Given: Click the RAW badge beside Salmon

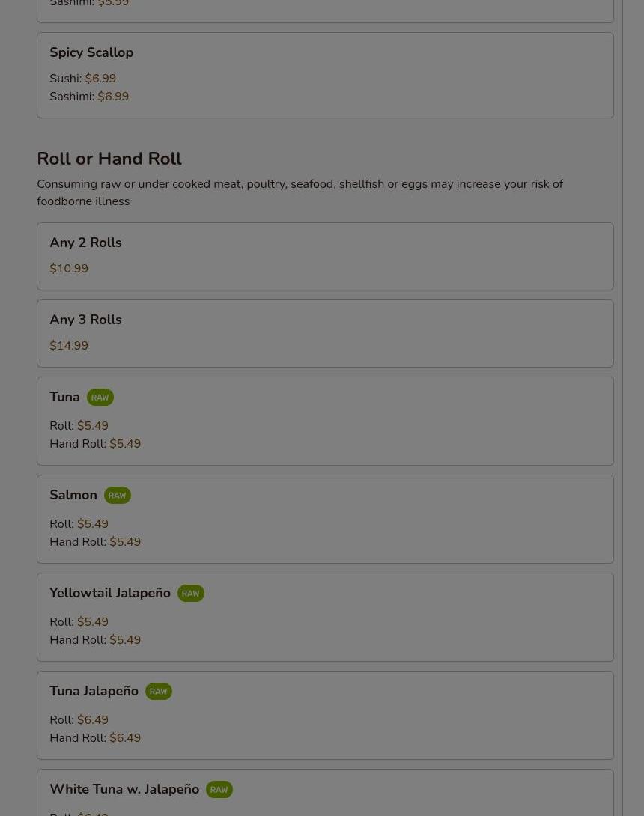Looking at the screenshot, I should point(117,495).
